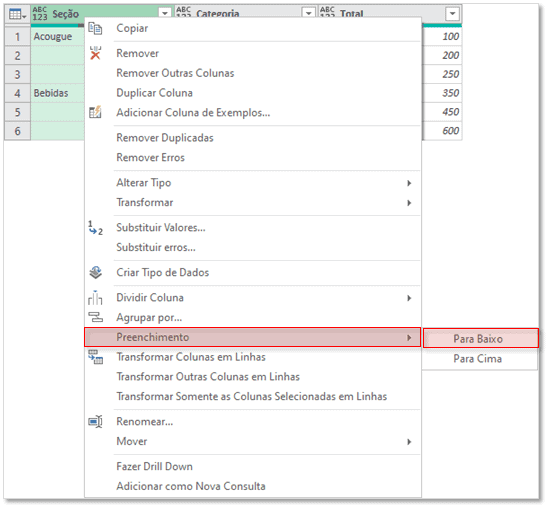This screenshot has height=508, width=548.
Task: Select row number 4 header
Action: point(17,93)
